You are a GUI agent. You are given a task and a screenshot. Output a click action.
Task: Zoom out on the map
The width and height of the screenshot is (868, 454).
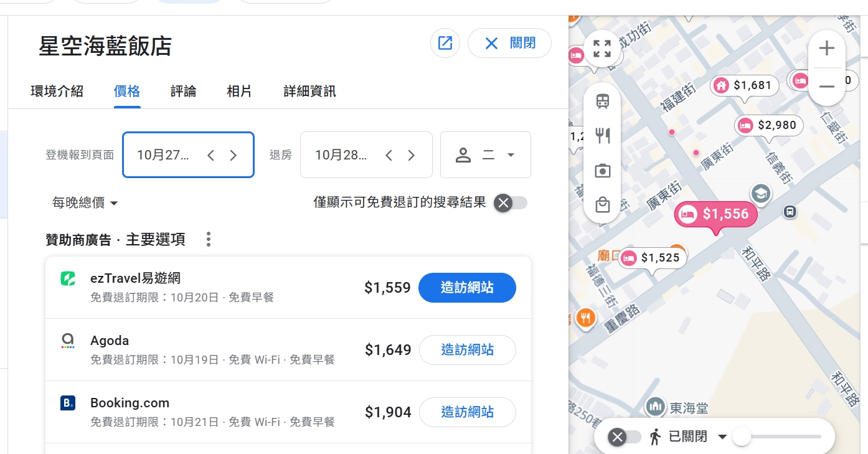point(826,87)
